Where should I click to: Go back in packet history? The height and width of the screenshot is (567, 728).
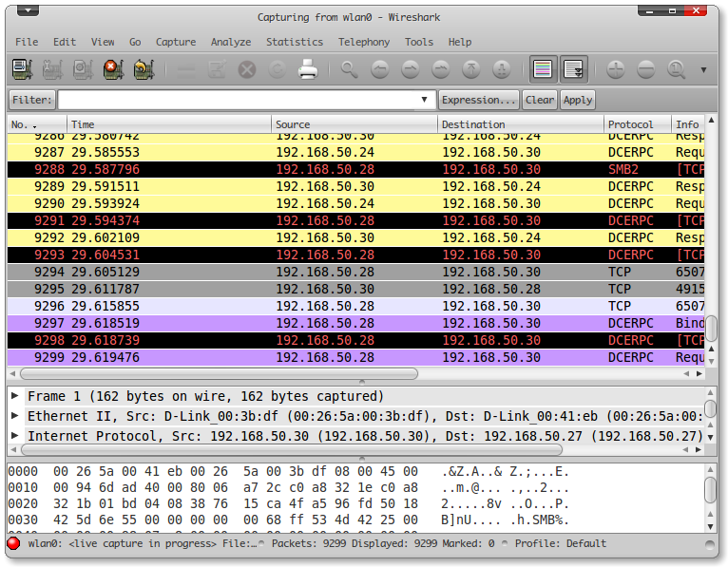380,69
